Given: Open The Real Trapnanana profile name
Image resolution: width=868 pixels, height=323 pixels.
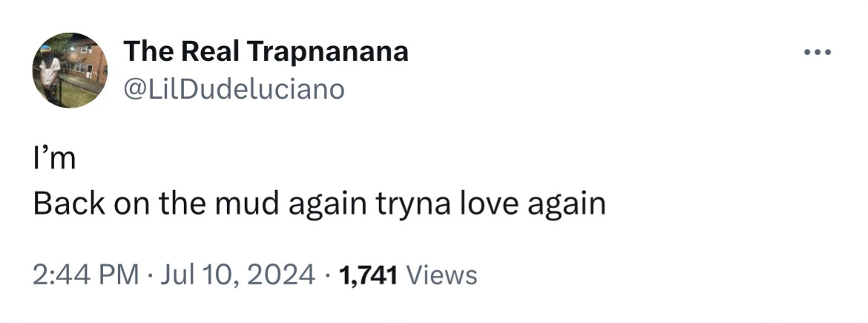Looking at the screenshot, I should pyautogui.click(x=266, y=51).
